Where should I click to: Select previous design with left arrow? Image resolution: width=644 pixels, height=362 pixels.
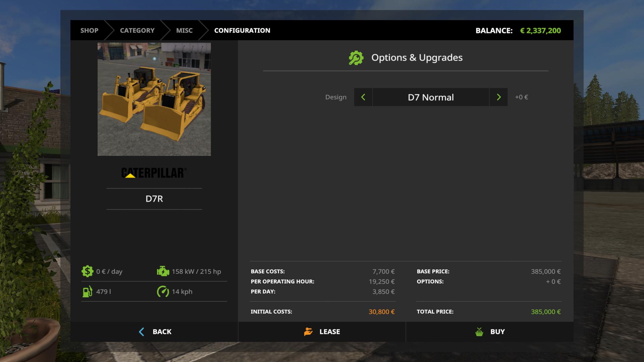tap(363, 97)
